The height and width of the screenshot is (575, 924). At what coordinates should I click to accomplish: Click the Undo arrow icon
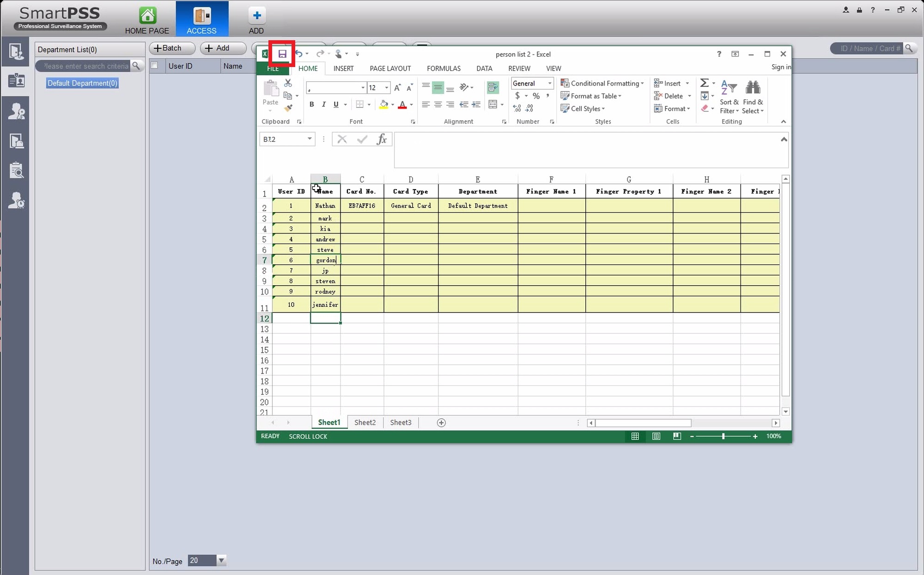tap(298, 54)
